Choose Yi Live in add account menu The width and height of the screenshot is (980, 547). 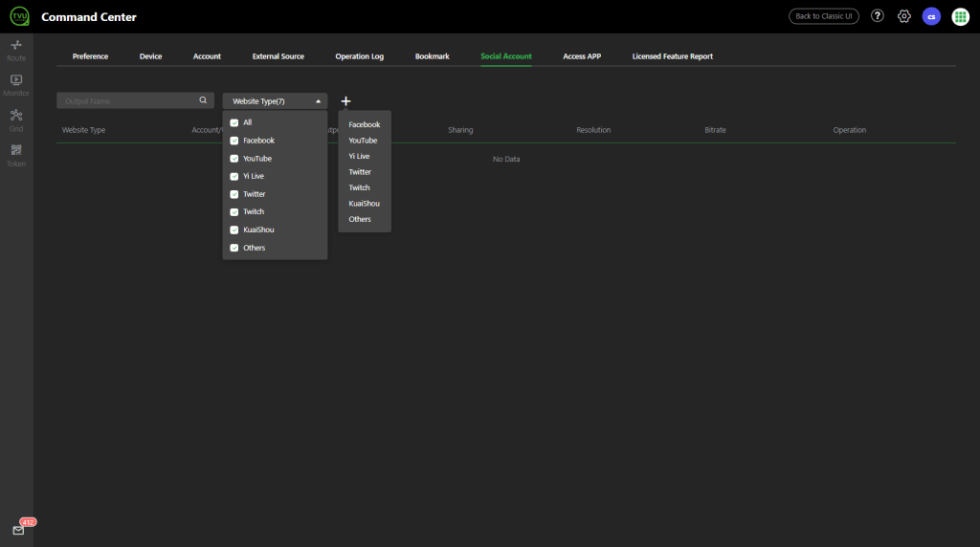[x=360, y=156]
